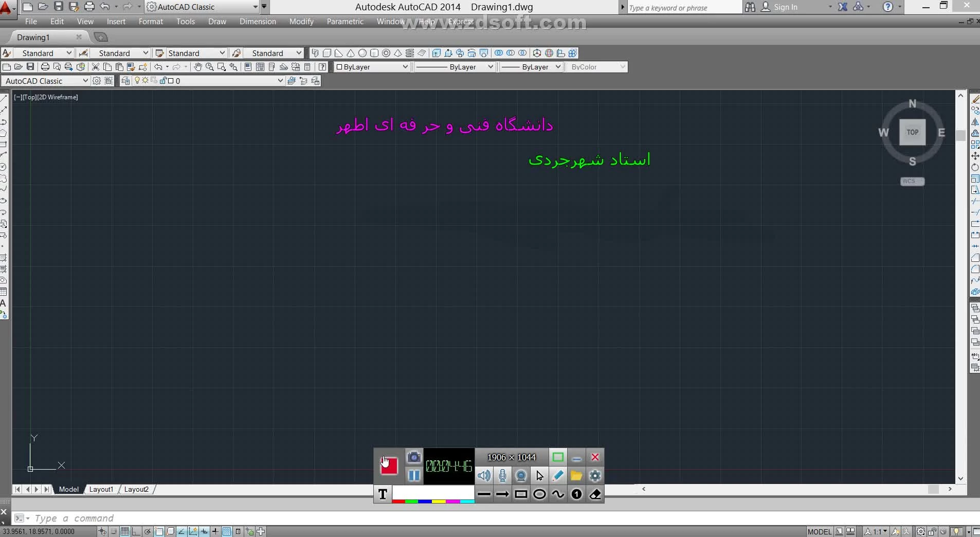Click the Zoom Realtime icon
Screen dimensions: 980x537
point(210,67)
